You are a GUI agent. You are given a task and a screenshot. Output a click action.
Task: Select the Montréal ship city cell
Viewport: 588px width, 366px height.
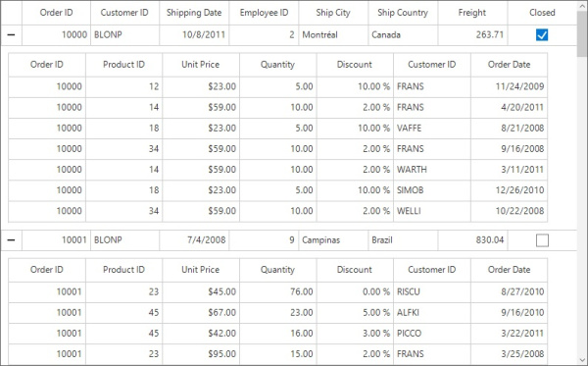333,35
